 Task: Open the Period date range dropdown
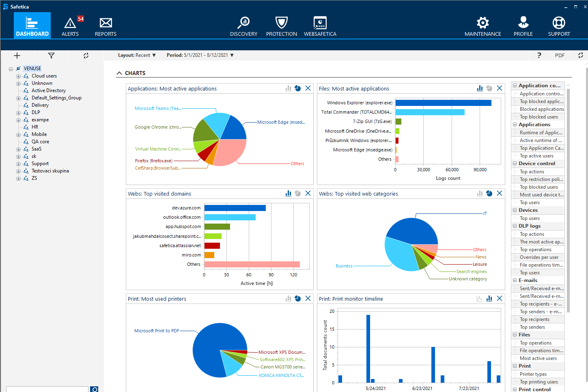click(x=200, y=55)
